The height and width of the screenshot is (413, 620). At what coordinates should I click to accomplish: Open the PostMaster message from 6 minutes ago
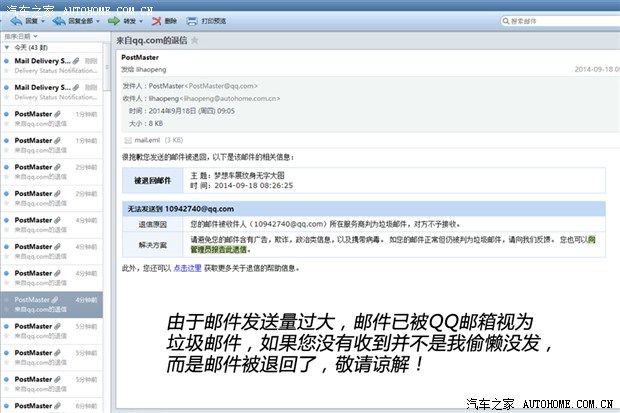tap(51, 405)
